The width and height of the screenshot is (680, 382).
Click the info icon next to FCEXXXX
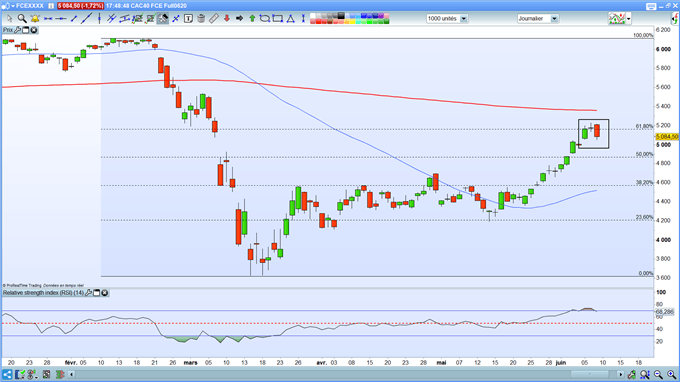click(51, 6)
